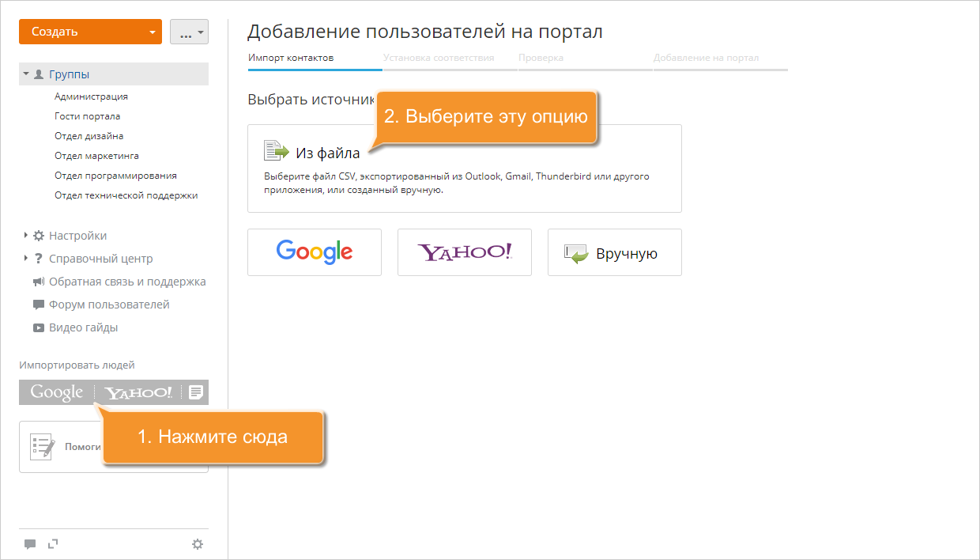Click the Добавление пользователей на портал heading
980x560 pixels.
click(x=425, y=32)
